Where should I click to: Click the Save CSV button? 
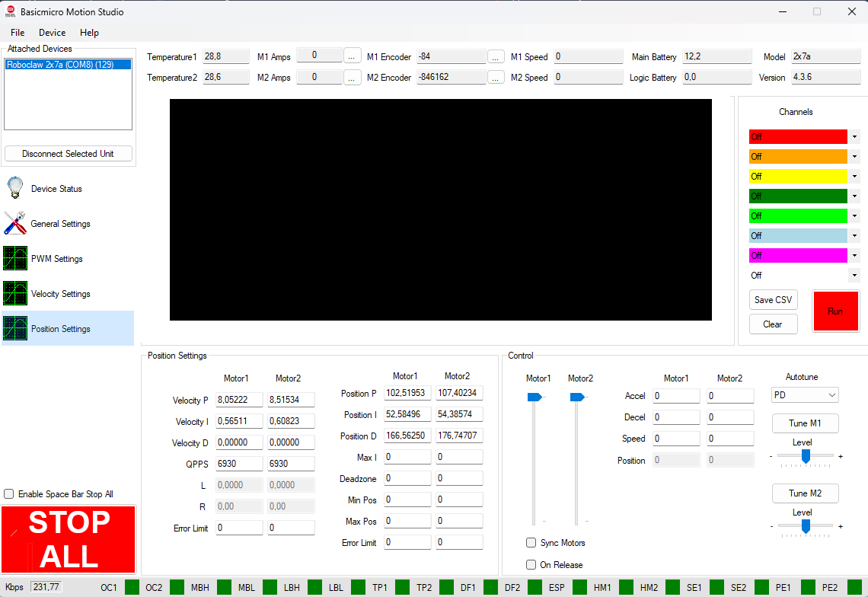(x=773, y=300)
